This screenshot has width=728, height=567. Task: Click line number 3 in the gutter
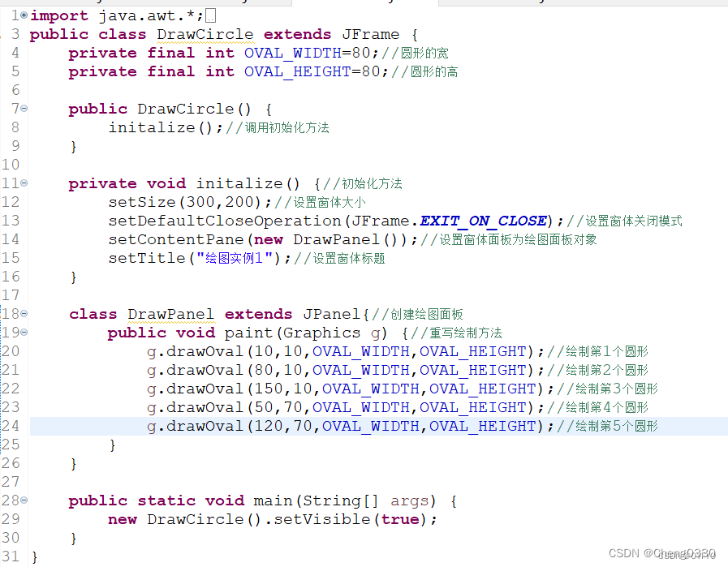[x=15, y=34]
